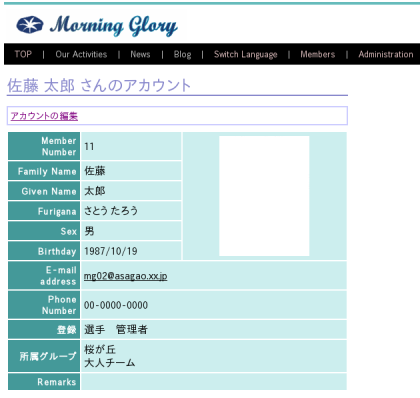Open the Administration menu item
The height and width of the screenshot is (398, 420).
[x=386, y=54]
